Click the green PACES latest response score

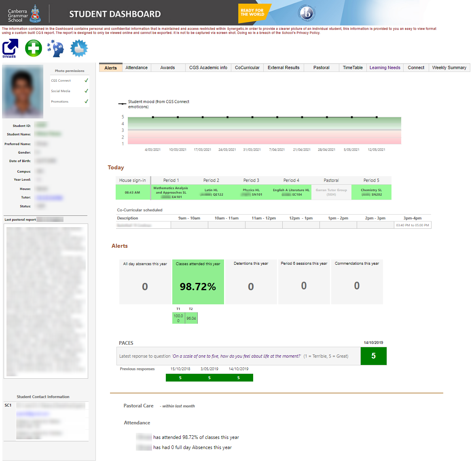[373, 356]
